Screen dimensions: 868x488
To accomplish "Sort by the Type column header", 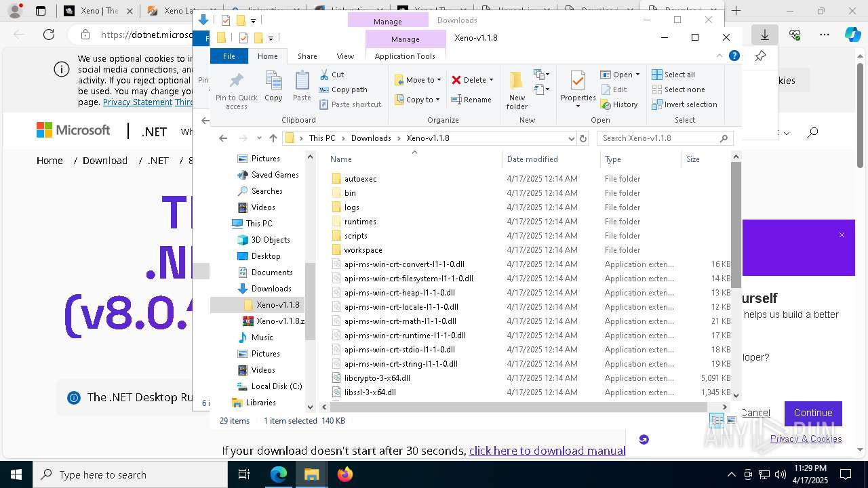I will 613,159.
